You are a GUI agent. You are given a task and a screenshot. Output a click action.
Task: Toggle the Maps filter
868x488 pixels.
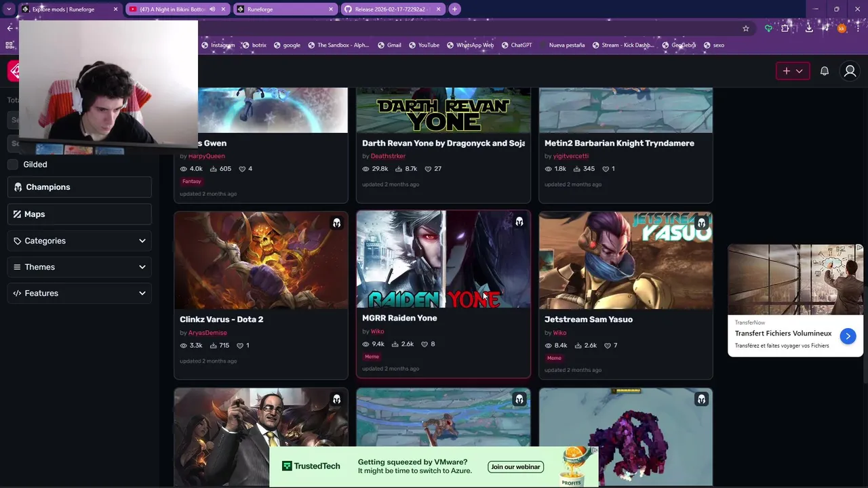coord(79,214)
